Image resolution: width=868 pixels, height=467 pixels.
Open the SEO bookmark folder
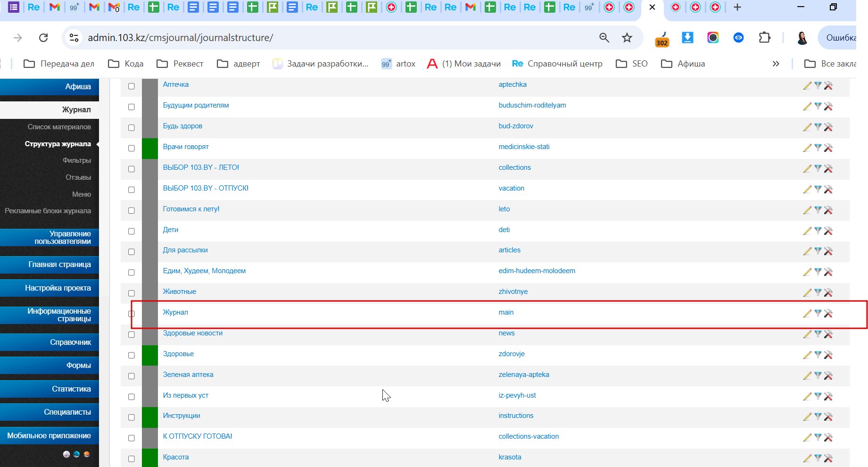631,64
